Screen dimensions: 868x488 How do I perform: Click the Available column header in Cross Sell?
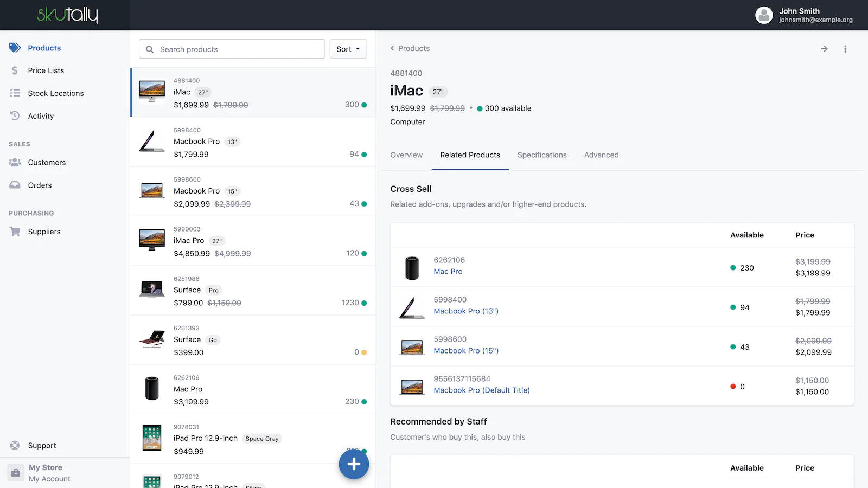pos(746,235)
